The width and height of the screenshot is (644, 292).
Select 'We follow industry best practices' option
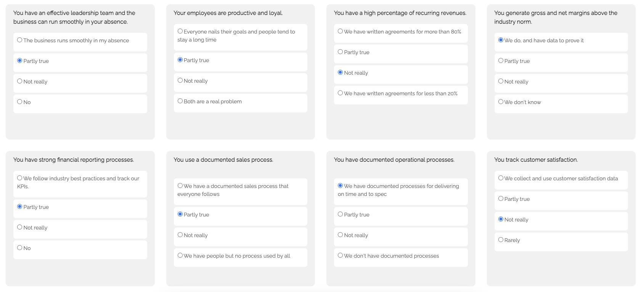click(x=20, y=178)
